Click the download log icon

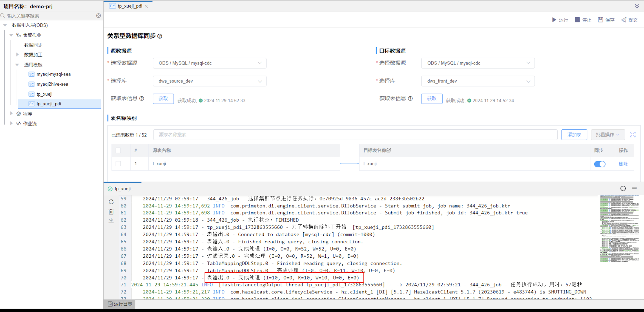coord(111,220)
